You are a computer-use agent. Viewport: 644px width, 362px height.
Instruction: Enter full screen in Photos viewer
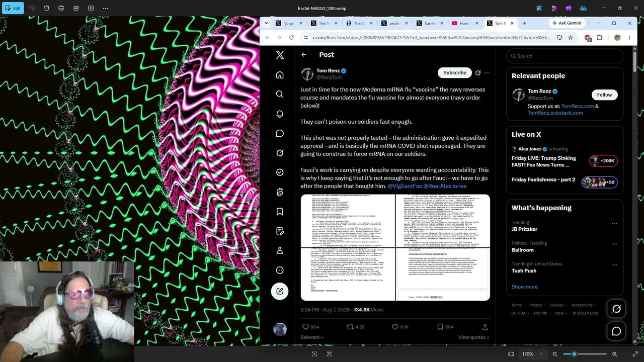point(635,354)
